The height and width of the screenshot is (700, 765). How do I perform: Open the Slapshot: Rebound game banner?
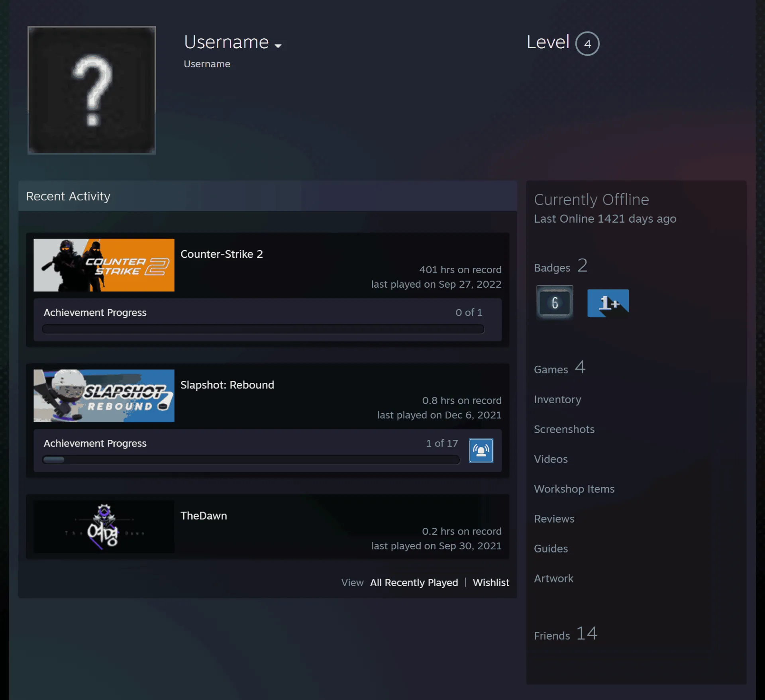click(x=104, y=396)
